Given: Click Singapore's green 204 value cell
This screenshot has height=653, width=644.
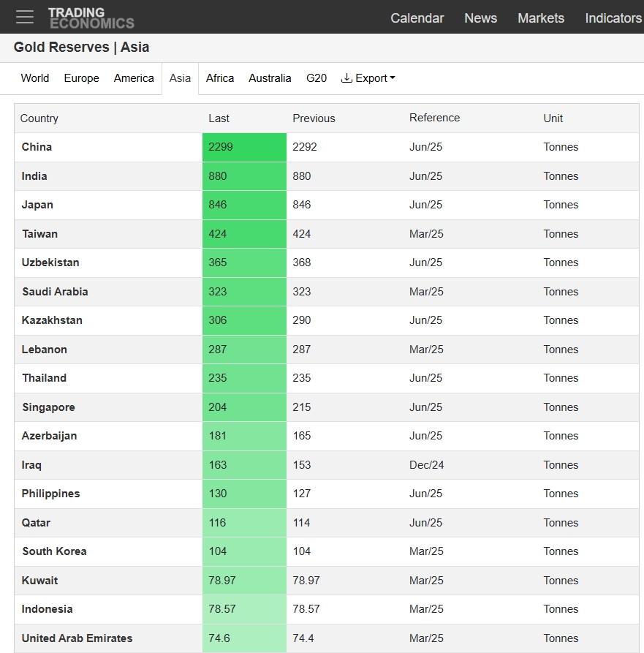Looking at the screenshot, I should (x=244, y=407).
